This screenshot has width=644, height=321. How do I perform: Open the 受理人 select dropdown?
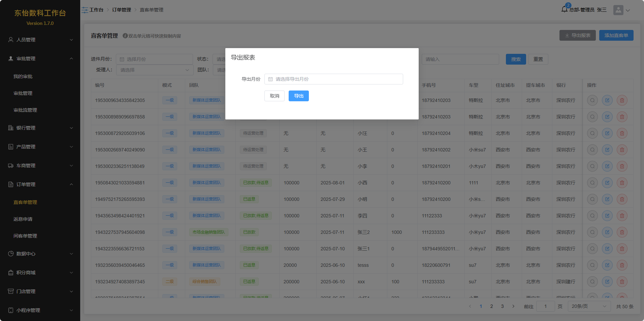(155, 70)
